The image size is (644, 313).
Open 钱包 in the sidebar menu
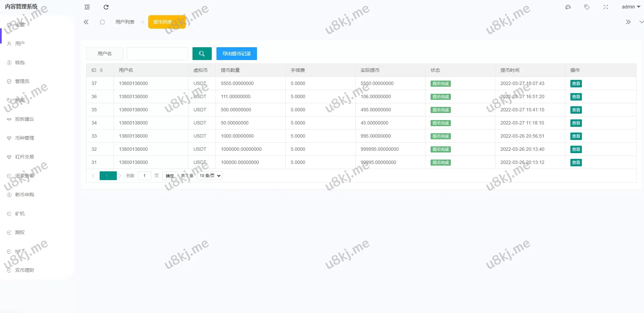(20, 62)
